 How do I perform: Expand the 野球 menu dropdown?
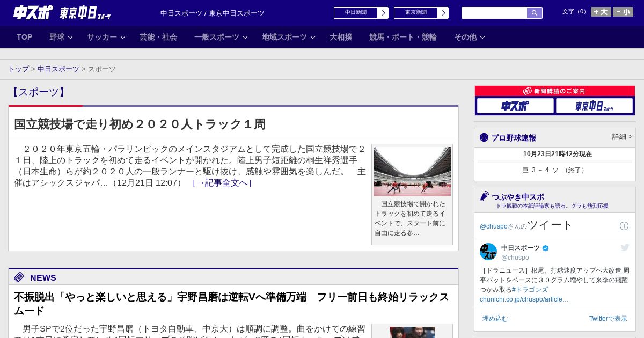[x=61, y=37]
